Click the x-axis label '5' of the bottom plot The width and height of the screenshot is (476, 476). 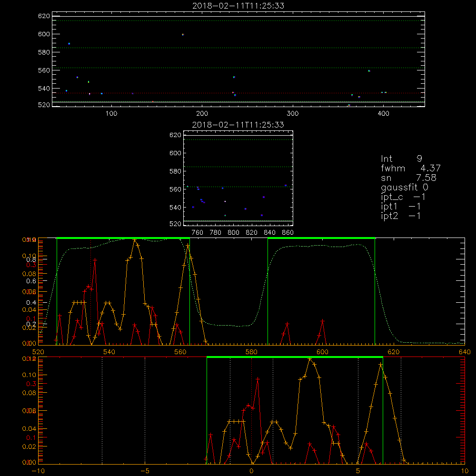point(358,471)
